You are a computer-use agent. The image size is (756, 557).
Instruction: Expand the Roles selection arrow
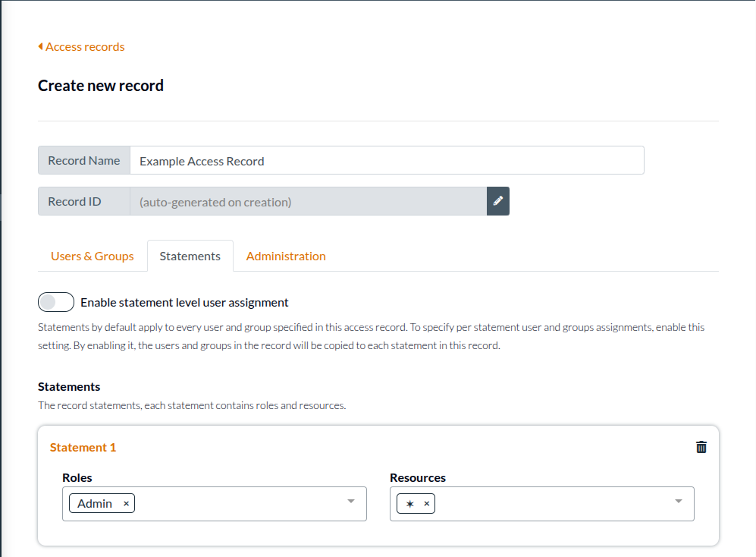[350, 502]
